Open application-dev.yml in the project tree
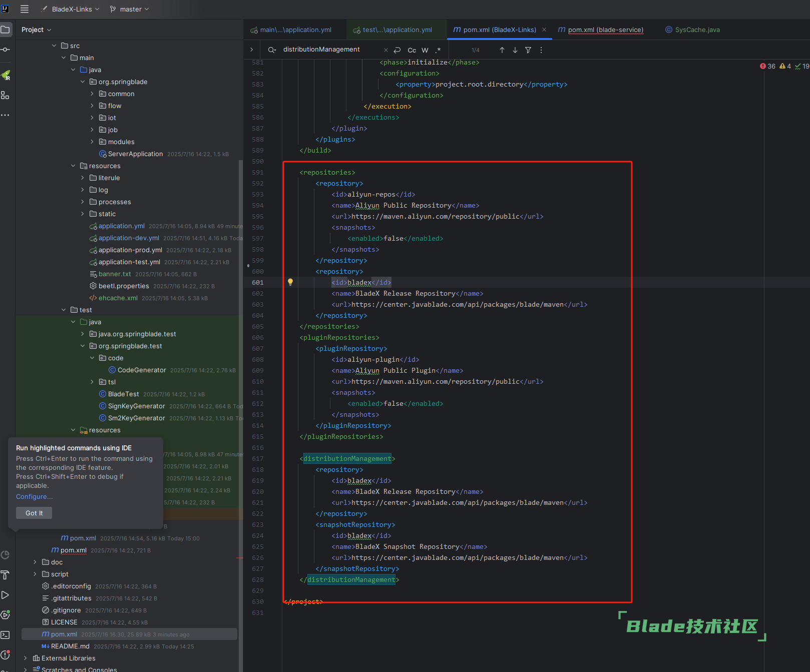Image resolution: width=810 pixels, height=672 pixels. (x=129, y=238)
